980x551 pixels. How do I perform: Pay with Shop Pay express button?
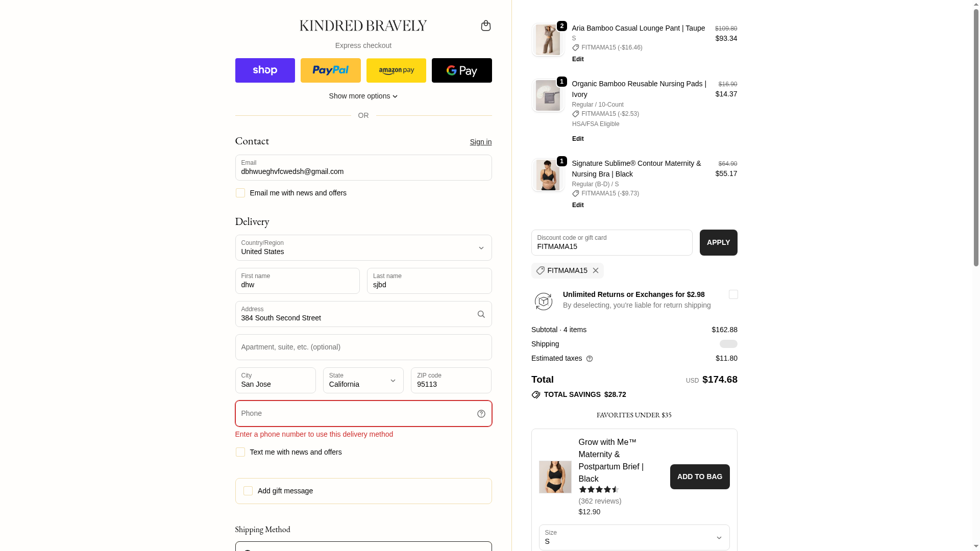pyautogui.click(x=265, y=70)
